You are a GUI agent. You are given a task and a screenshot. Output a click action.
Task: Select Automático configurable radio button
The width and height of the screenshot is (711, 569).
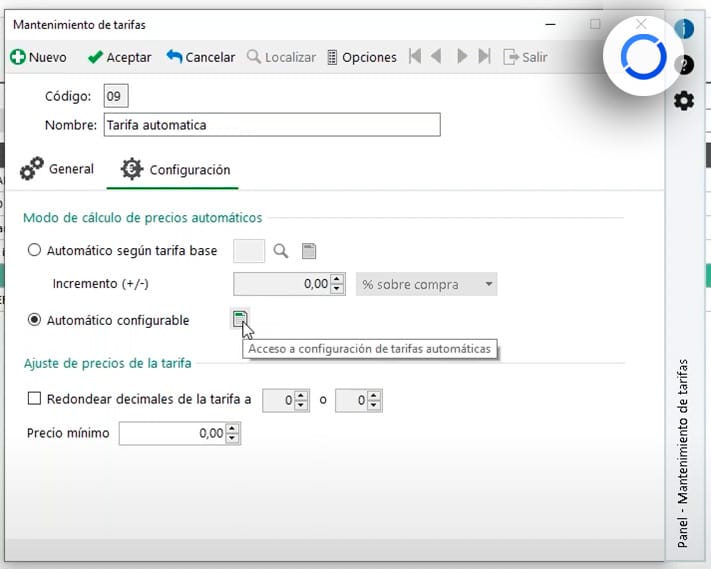34,320
